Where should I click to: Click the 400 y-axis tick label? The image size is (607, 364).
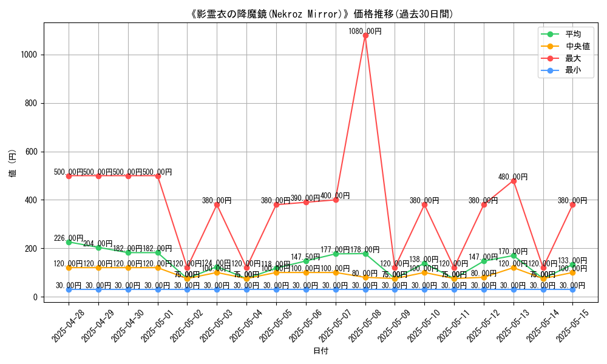coord(31,200)
